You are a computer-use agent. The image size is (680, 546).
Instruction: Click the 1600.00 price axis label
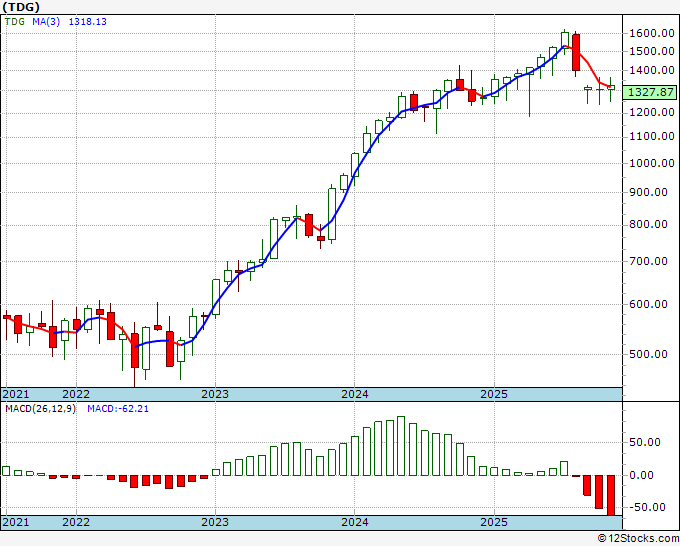point(651,33)
